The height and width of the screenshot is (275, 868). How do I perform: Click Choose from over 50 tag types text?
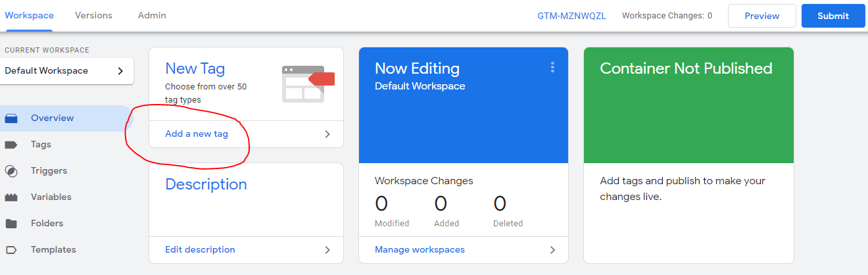click(x=206, y=93)
